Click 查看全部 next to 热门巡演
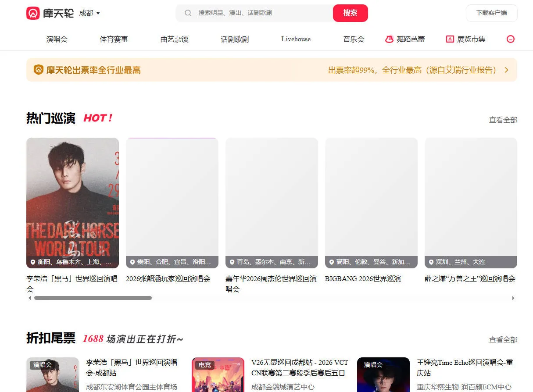Viewport: 533px width, 392px height. pyautogui.click(x=503, y=120)
